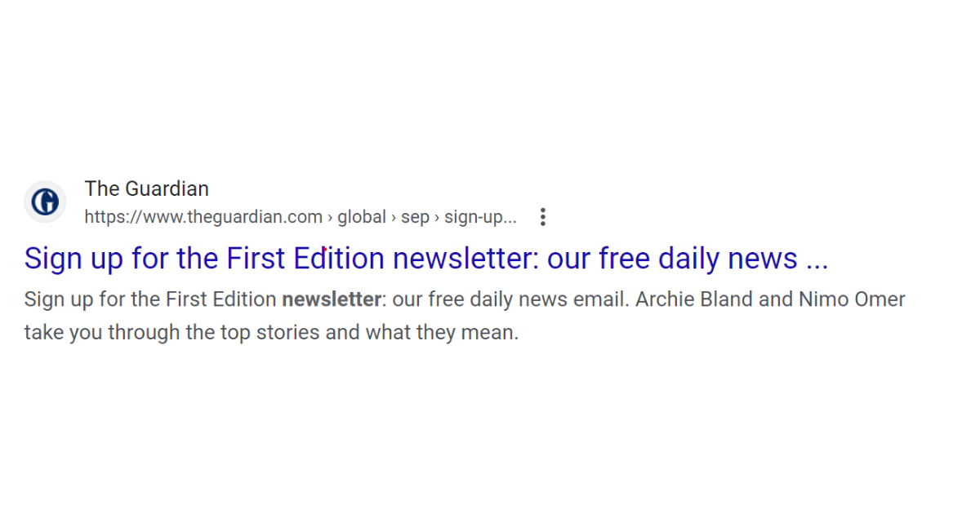Click the "global" breadcrumb segment
The height and width of the screenshot is (514, 980).
click(x=362, y=216)
